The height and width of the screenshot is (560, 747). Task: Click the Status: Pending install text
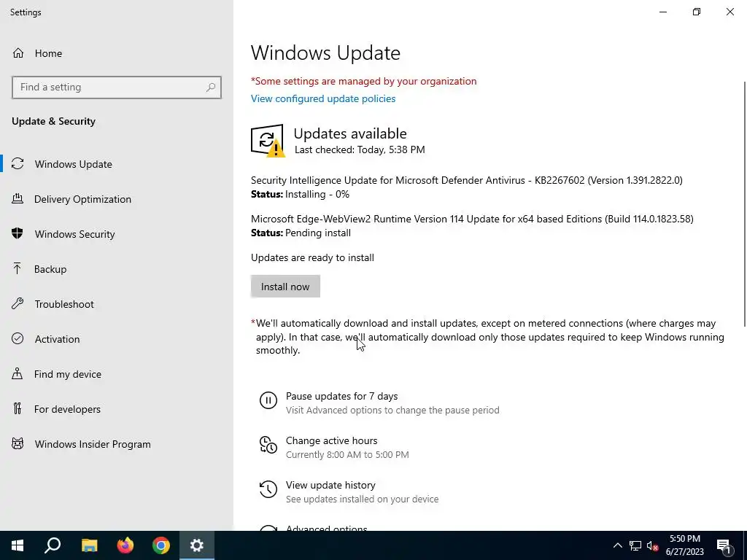coord(301,233)
